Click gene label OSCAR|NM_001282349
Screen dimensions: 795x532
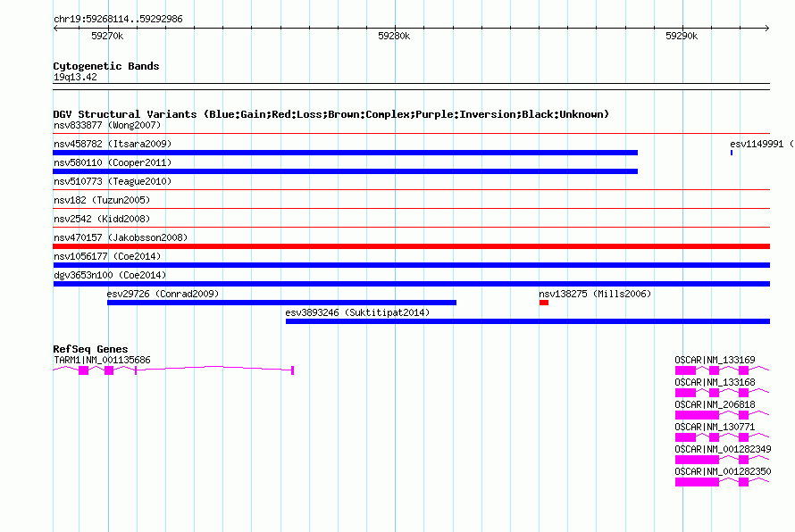coord(723,449)
